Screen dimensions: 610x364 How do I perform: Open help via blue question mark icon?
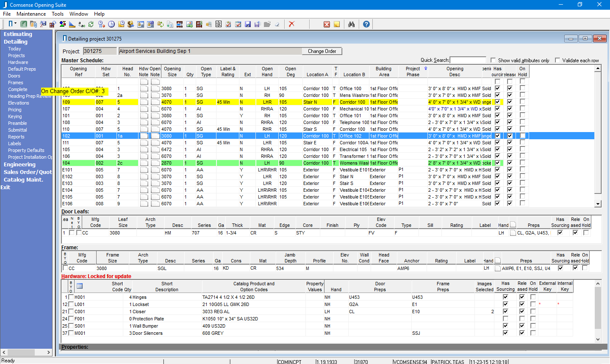[x=366, y=24]
